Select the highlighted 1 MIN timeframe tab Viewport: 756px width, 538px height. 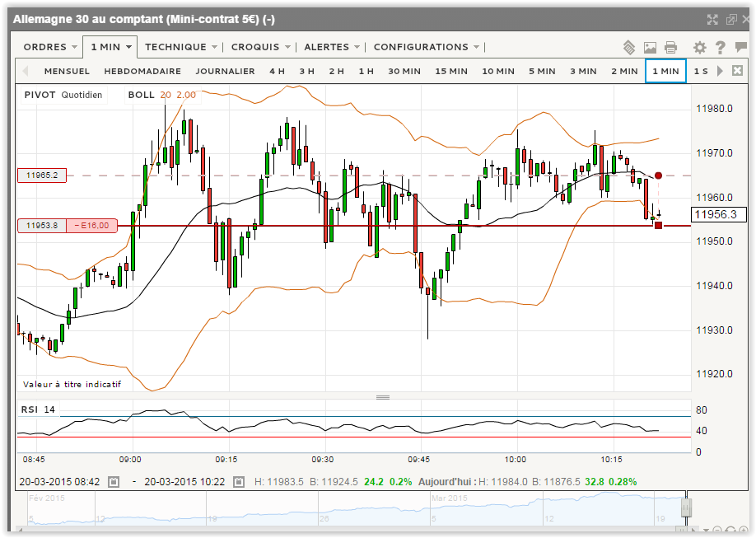click(x=665, y=71)
